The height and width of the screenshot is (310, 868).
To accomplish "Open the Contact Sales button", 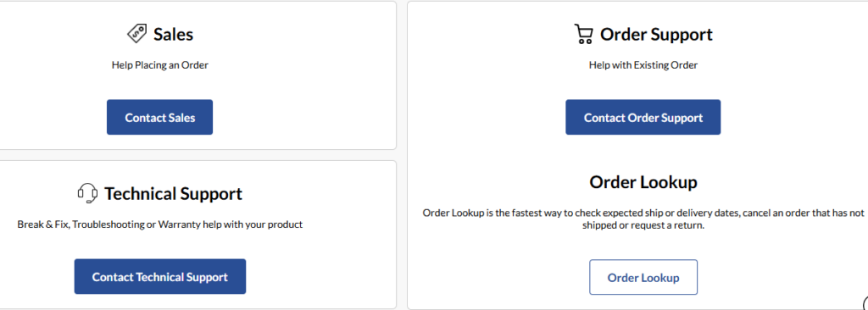I will pyautogui.click(x=159, y=118).
